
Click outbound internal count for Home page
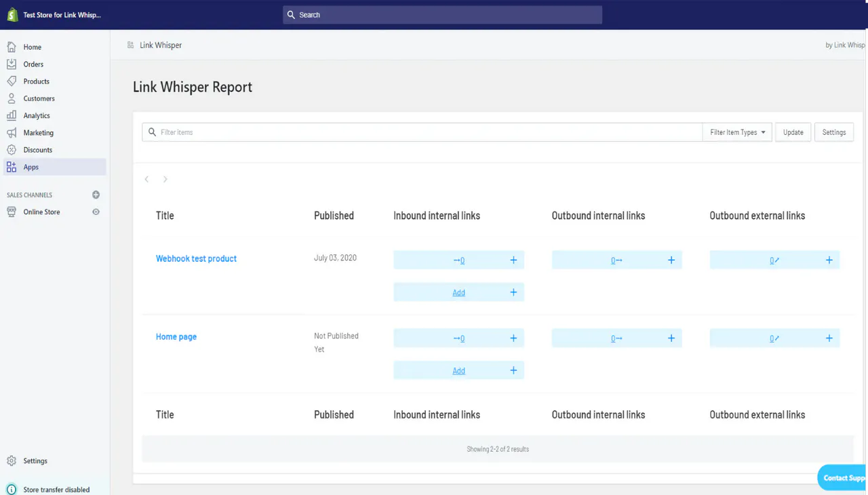616,338
